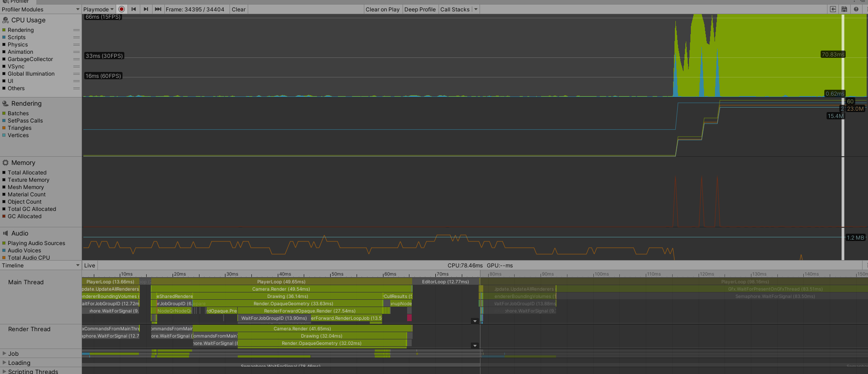The width and height of the screenshot is (868, 374).
Task: Select the Mesh Memory entry
Action: click(26, 187)
